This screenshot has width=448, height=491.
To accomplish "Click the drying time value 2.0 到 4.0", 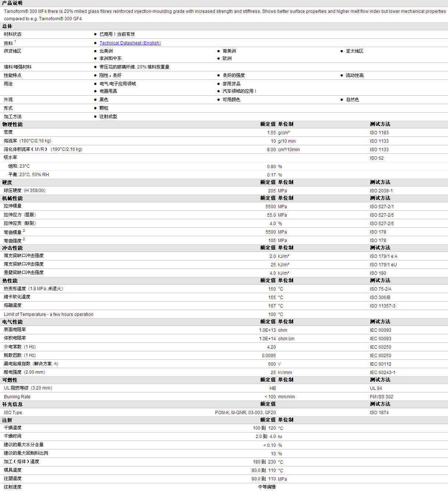I will [x=266, y=437].
